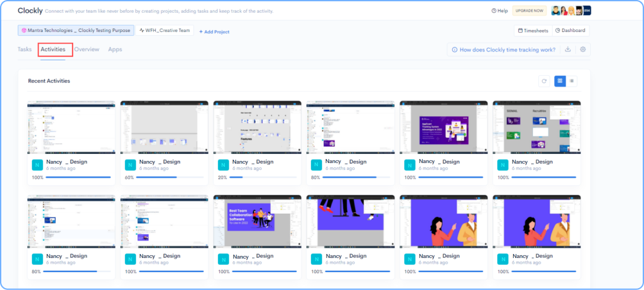Select Mantra Technologies _ Clockly Testing Purpose project
The image size is (644, 290).
tap(76, 30)
